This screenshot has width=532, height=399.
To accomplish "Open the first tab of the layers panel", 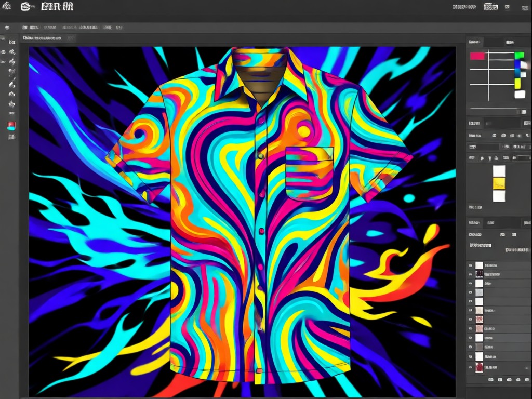I will pyautogui.click(x=474, y=223).
